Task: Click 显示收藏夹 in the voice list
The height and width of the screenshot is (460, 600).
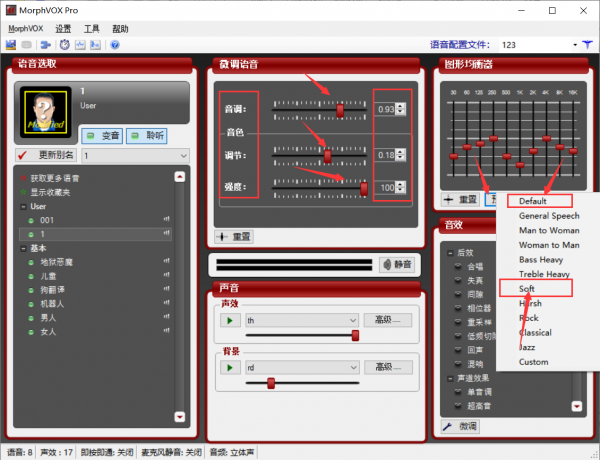Action: [x=50, y=192]
